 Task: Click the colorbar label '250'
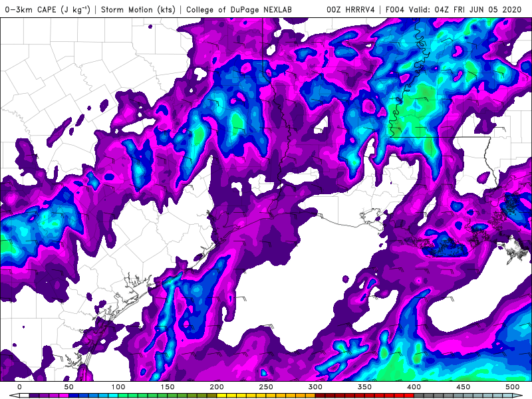point(265,387)
